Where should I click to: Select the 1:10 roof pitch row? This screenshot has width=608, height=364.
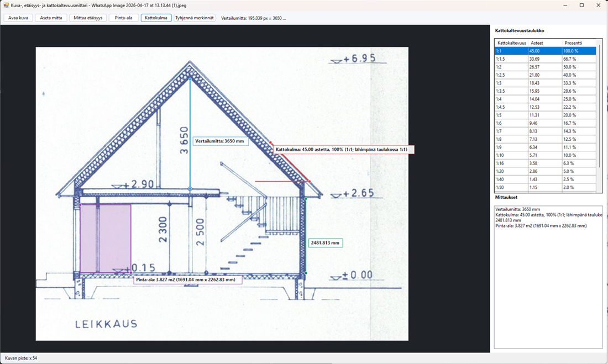click(x=546, y=155)
